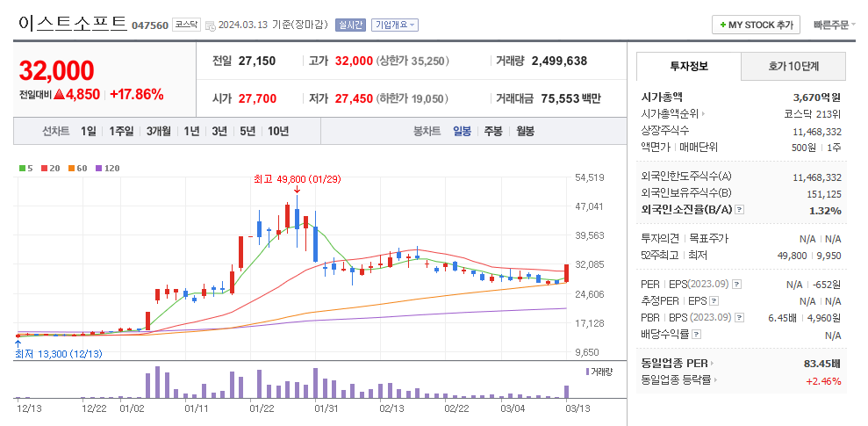The height and width of the screenshot is (426, 868).
Task: Click the 52주최고 최저 values 49,800 9,950
Action: [x=809, y=256]
